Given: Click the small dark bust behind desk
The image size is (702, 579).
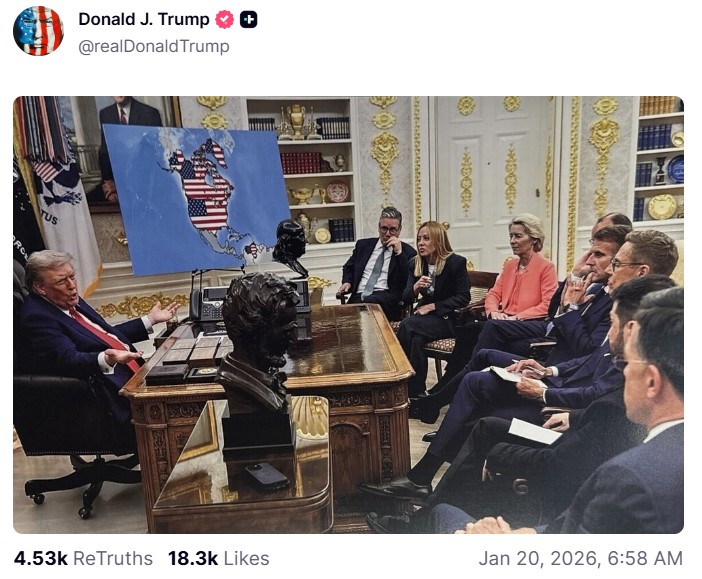Looking at the screenshot, I should point(291,247).
